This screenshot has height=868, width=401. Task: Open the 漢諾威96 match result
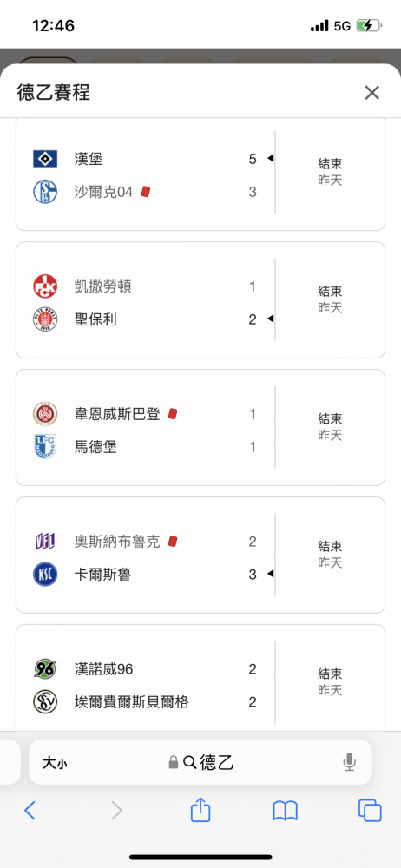200,678
